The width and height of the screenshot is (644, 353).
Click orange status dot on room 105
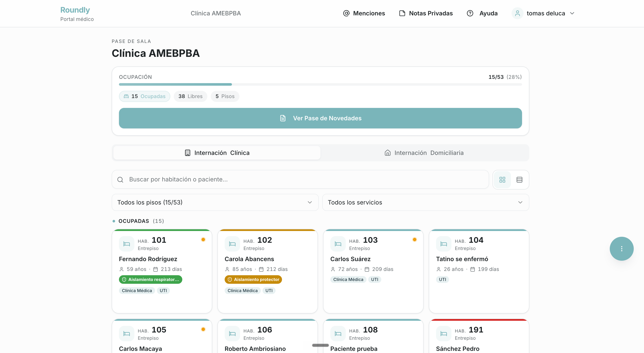pyautogui.click(x=203, y=329)
